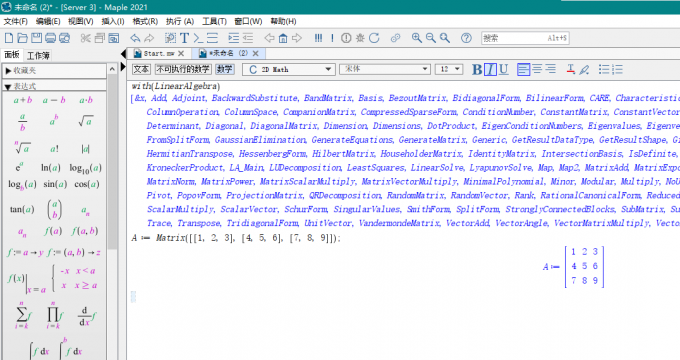The image size is (680, 360).
Task: Apply bulleted list formatting
Action: [x=604, y=69]
